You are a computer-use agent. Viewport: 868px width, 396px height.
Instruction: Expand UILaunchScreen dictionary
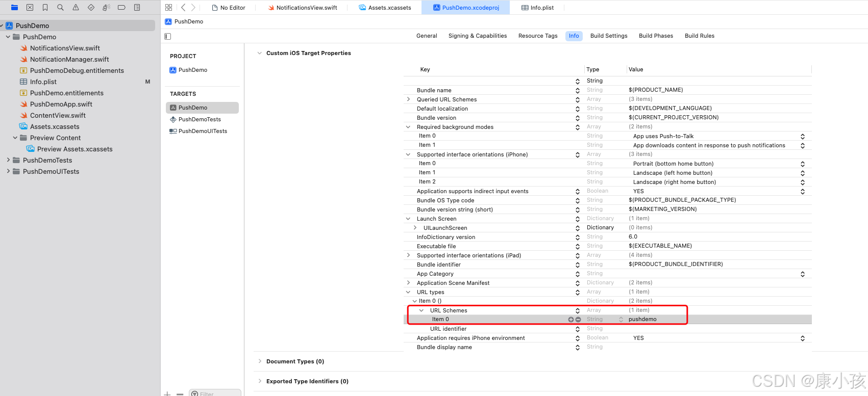pyautogui.click(x=415, y=228)
